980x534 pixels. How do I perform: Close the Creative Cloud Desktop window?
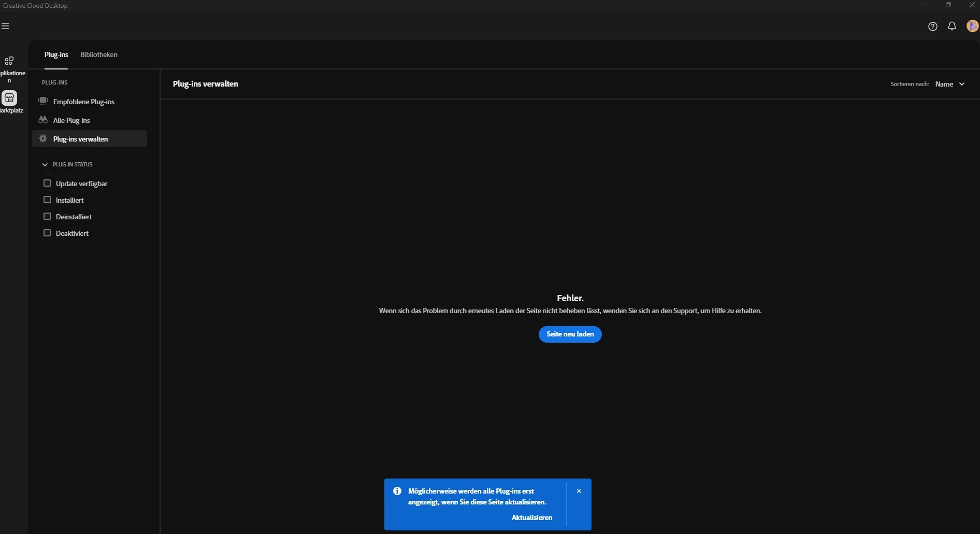(x=972, y=5)
